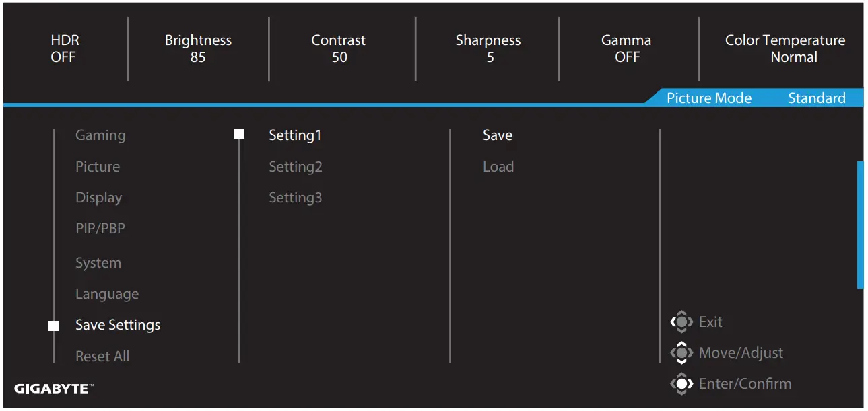
Task: Click the Save option
Action: (498, 135)
